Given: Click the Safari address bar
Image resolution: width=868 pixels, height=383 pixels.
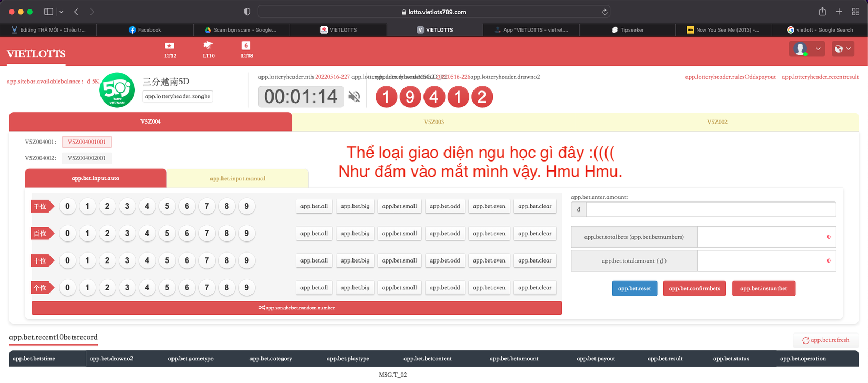Looking at the screenshot, I should click(x=434, y=12).
